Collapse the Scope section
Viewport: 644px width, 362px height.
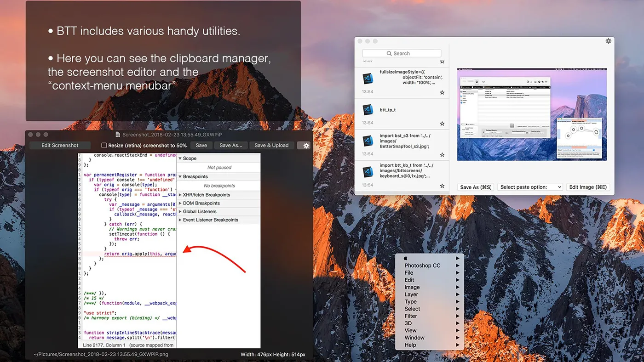click(x=180, y=158)
